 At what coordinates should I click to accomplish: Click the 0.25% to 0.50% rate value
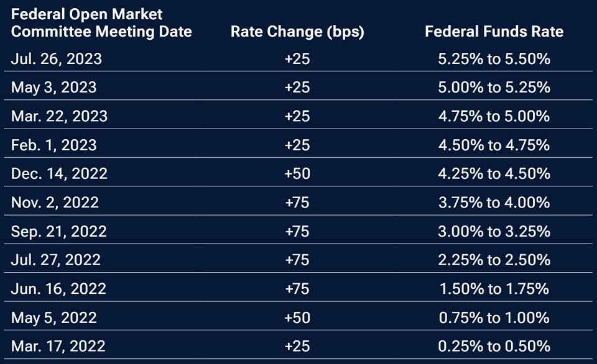[494, 346]
